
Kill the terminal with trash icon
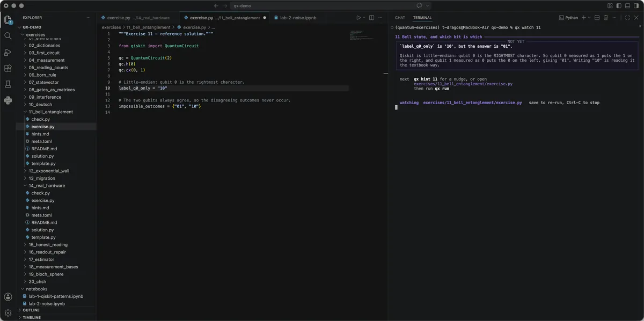(606, 18)
